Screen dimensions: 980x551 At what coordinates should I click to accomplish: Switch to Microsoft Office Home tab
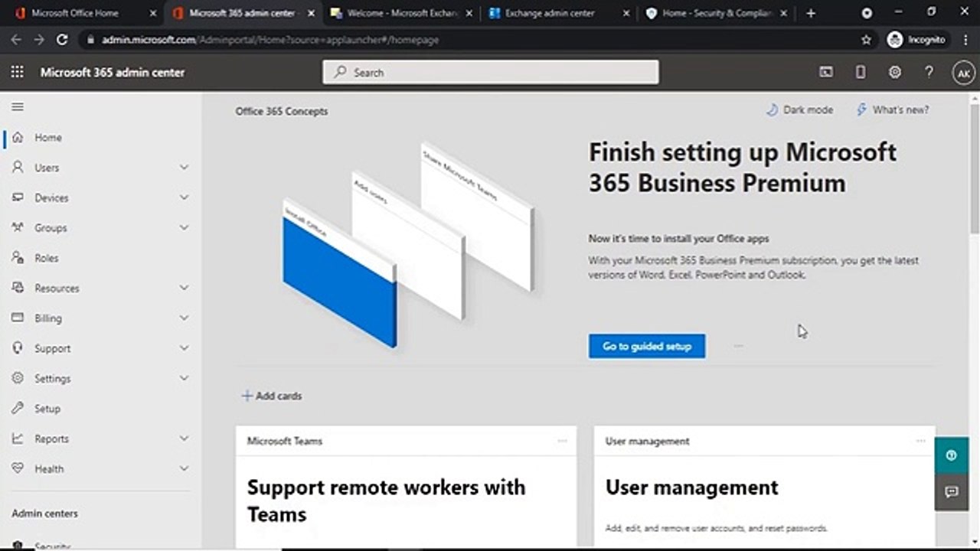[x=84, y=13]
